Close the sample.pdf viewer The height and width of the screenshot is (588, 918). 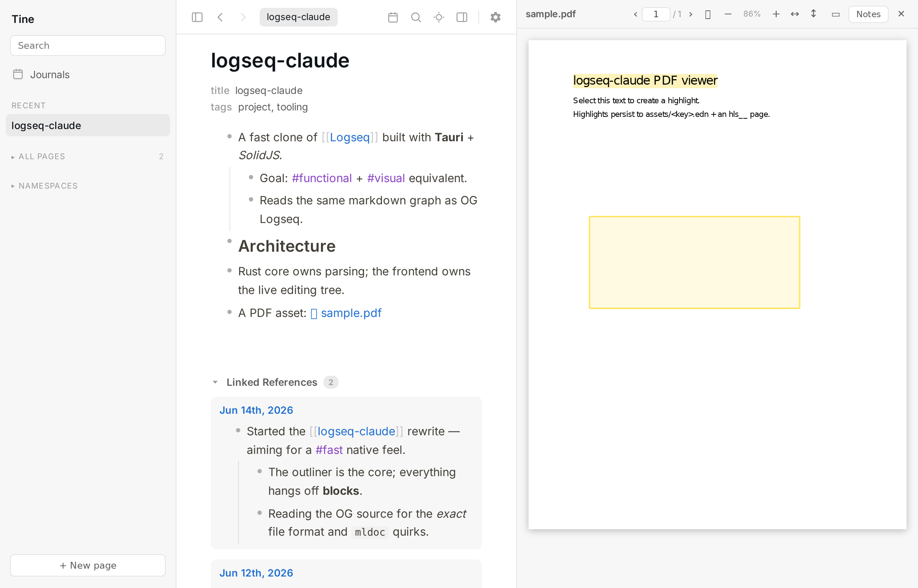point(901,14)
